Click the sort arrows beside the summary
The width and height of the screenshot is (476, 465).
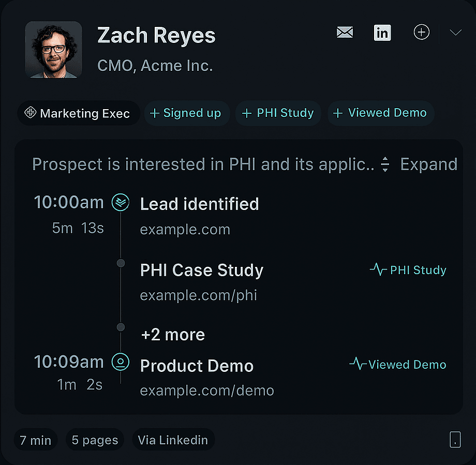[385, 164]
